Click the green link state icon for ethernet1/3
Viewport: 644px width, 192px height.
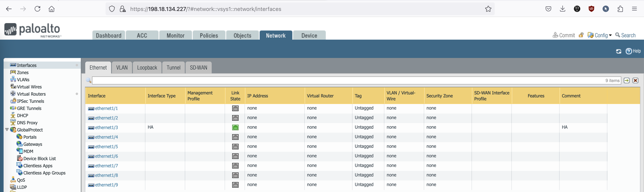(x=235, y=127)
